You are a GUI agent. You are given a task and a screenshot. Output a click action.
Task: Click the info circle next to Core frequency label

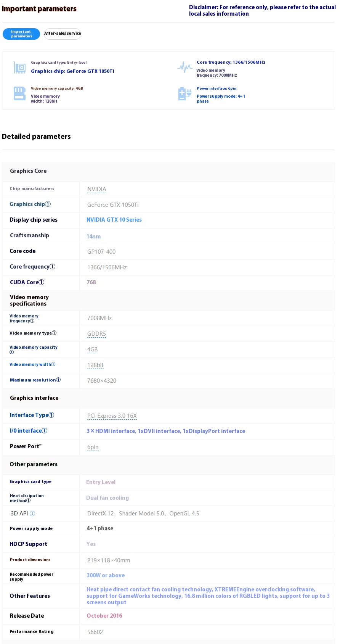click(53, 267)
